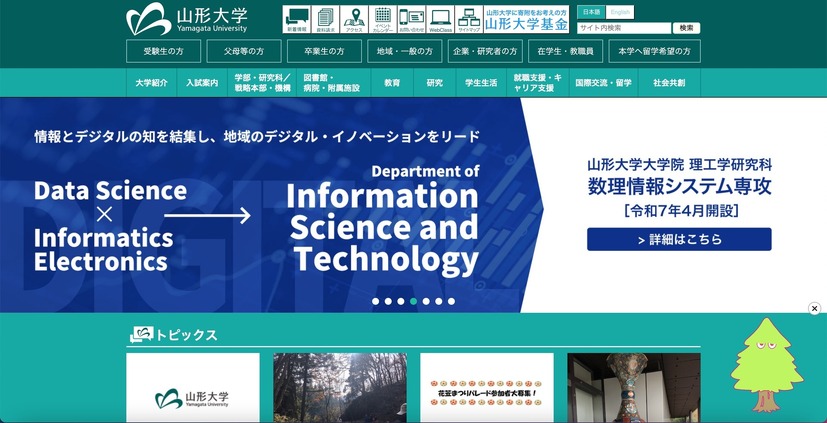Click the お問い合わせ contact icon
This screenshot has width=827, height=423.
pos(411,19)
